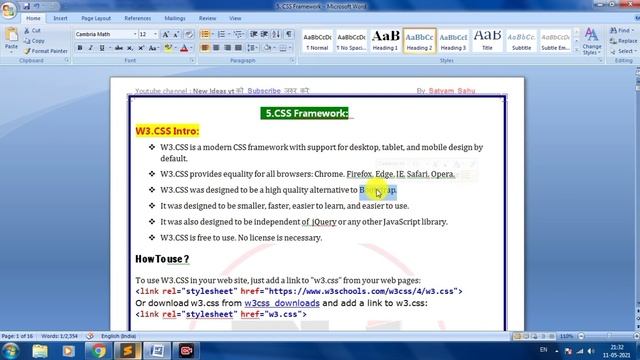The image size is (640, 360).
Task: Open the References ribbon tab
Action: point(138,18)
